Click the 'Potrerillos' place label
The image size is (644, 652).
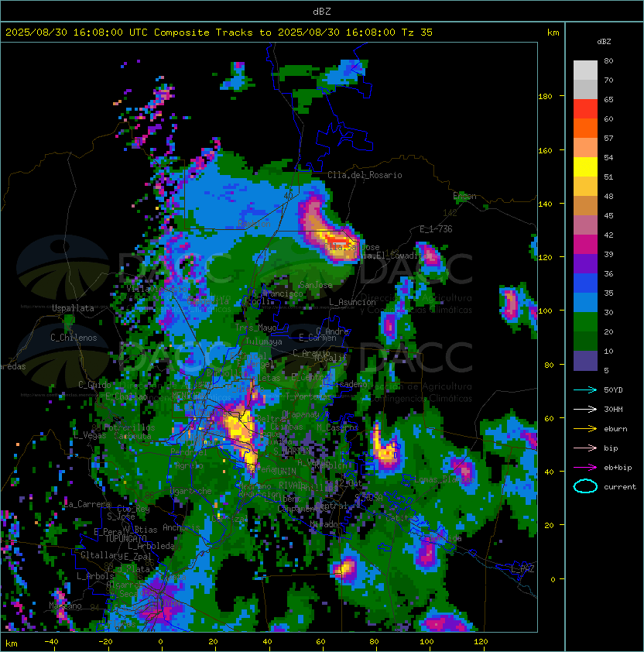[x=129, y=427]
